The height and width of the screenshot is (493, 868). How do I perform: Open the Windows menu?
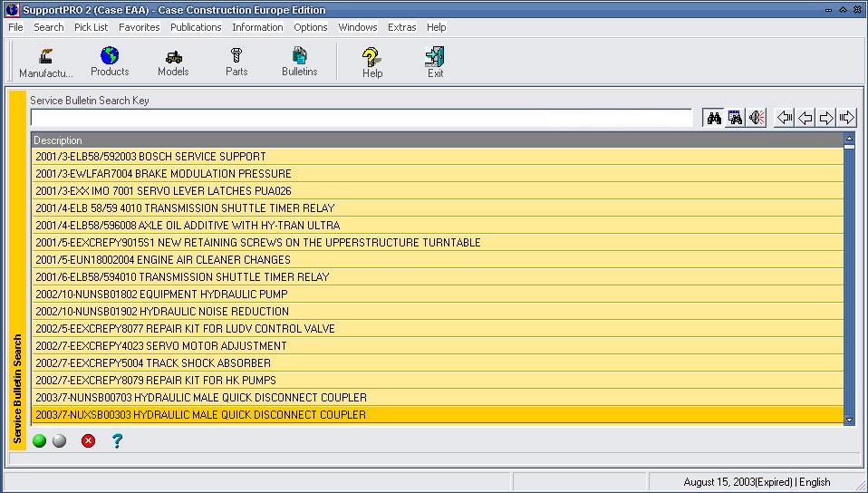pyautogui.click(x=358, y=27)
